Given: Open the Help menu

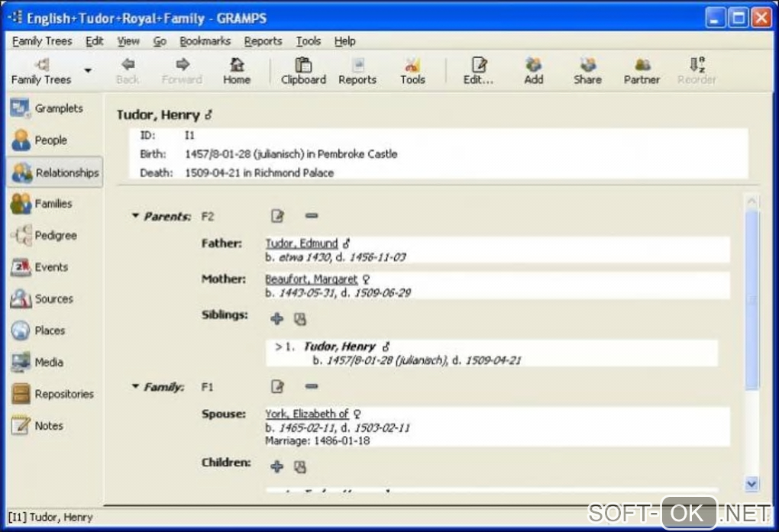Looking at the screenshot, I should pos(344,40).
